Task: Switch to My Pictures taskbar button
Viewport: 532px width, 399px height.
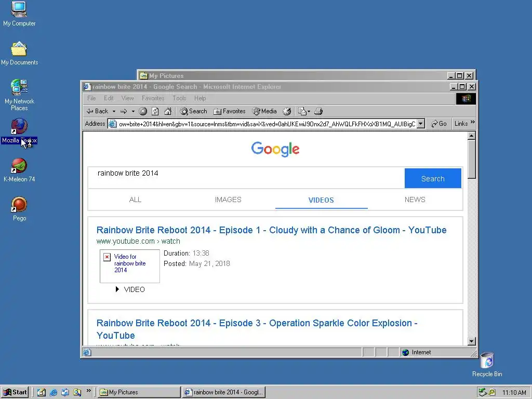Action: 139,392
